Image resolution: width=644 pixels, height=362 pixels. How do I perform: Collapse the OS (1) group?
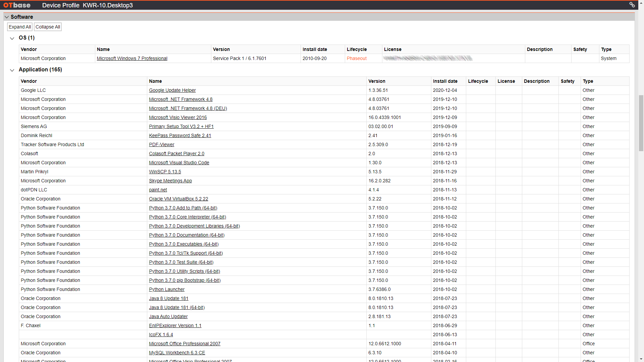pyautogui.click(x=12, y=38)
